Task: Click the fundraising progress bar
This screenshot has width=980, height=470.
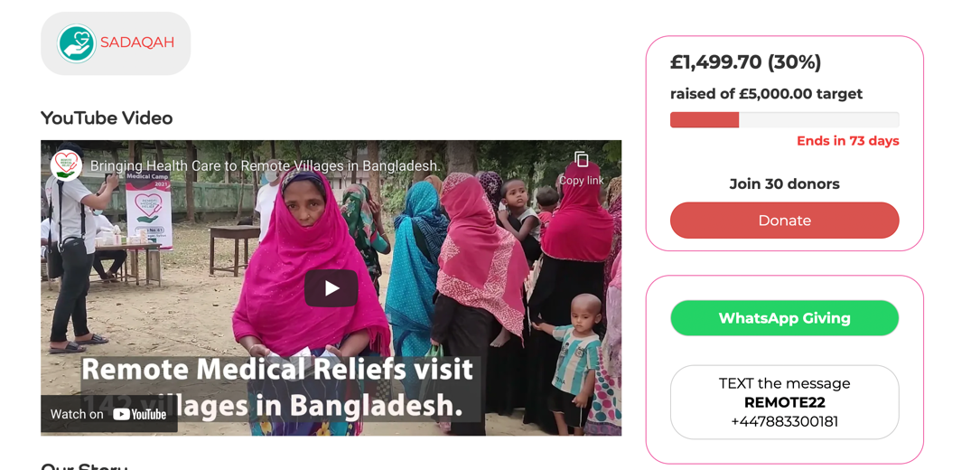Action: [784, 119]
